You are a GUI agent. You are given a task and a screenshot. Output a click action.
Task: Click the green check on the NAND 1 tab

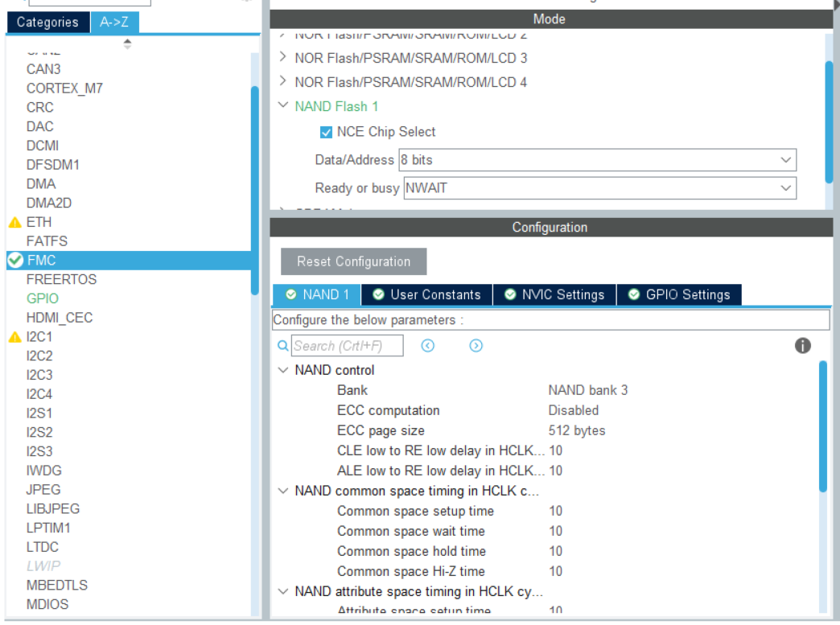[291, 294]
